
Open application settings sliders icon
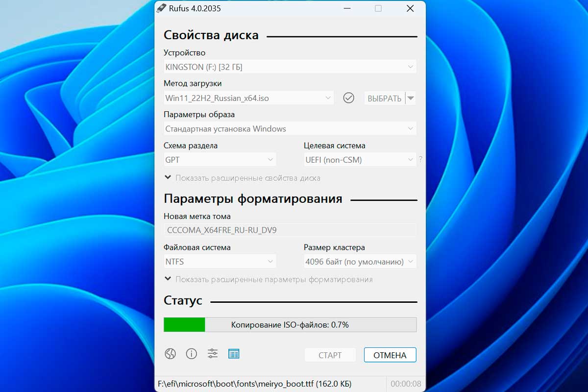213,354
